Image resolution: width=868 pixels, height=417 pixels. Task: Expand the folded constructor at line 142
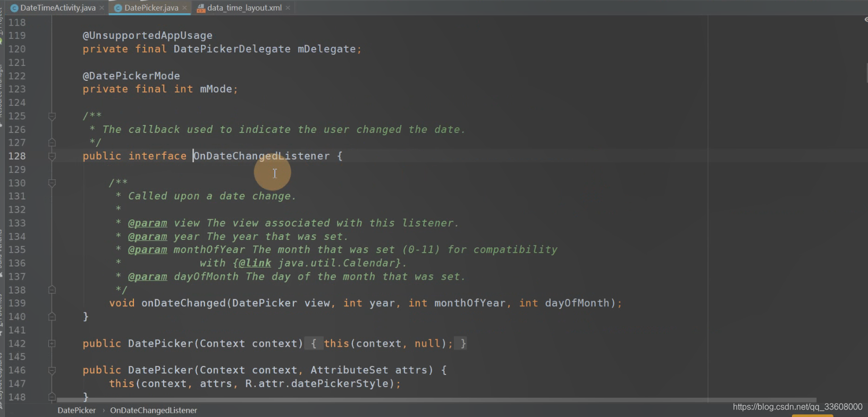(52, 344)
